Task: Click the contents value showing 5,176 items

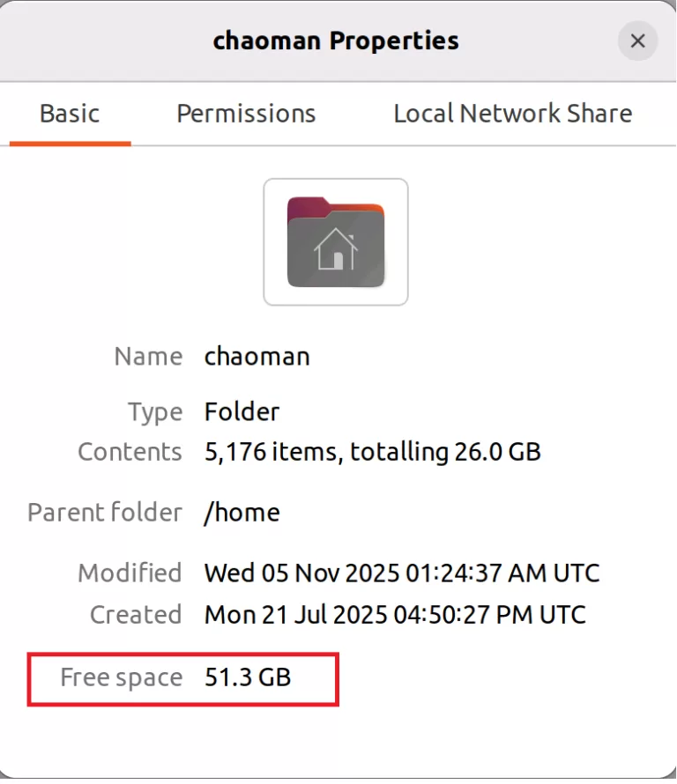Action: click(x=372, y=452)
